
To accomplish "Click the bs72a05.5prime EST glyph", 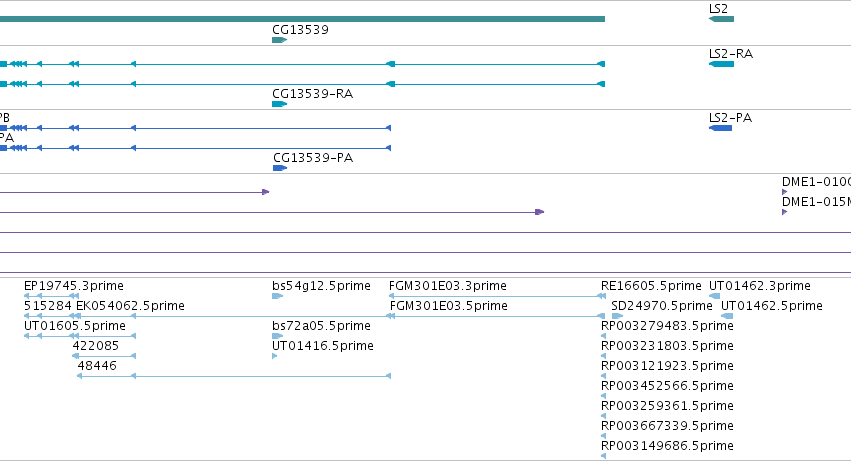I will [277, 336].
